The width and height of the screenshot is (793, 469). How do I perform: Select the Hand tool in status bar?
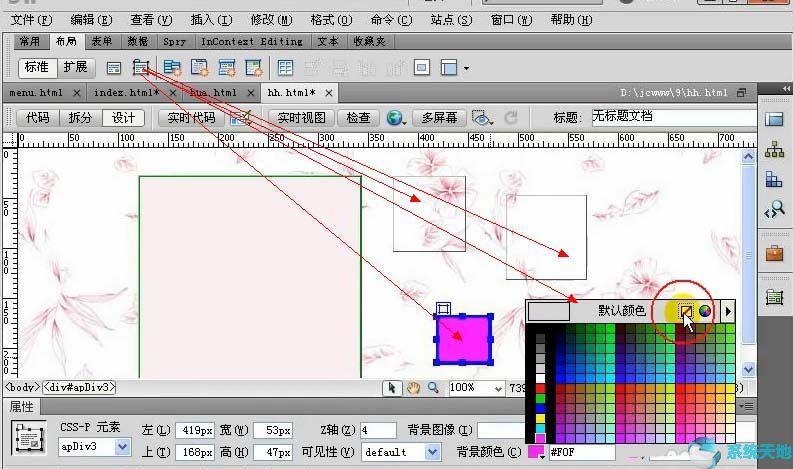pyautogui.click(x=413, y=388)
